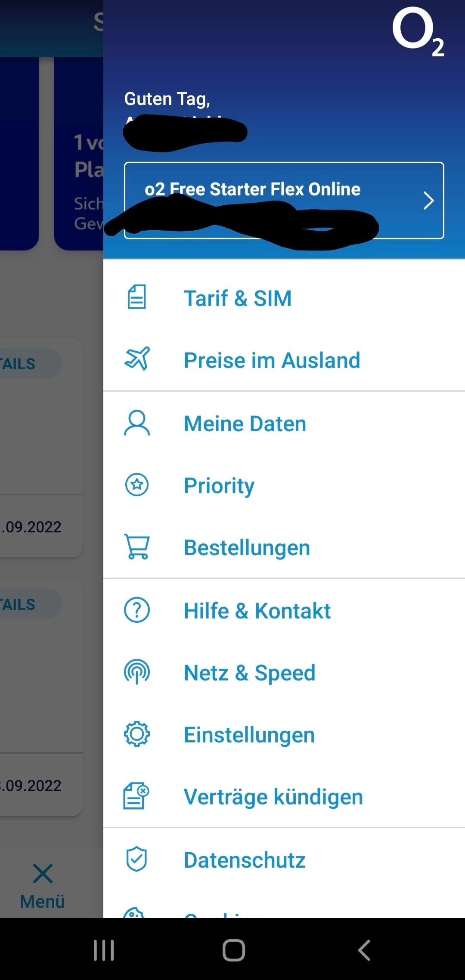Tap the question mark help icon
Viewport: 465px width, 980px height.
coord(137,610)
